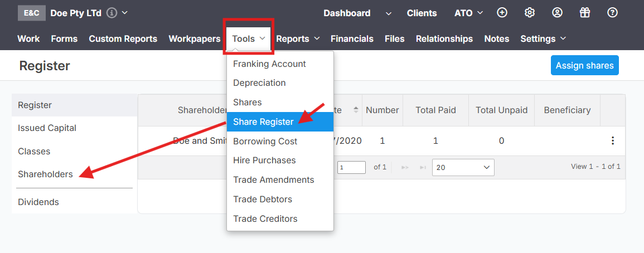Select Trade Debtors from Tools menu
The width and height of the screenshot is (644, 253).
pos(280,199)
